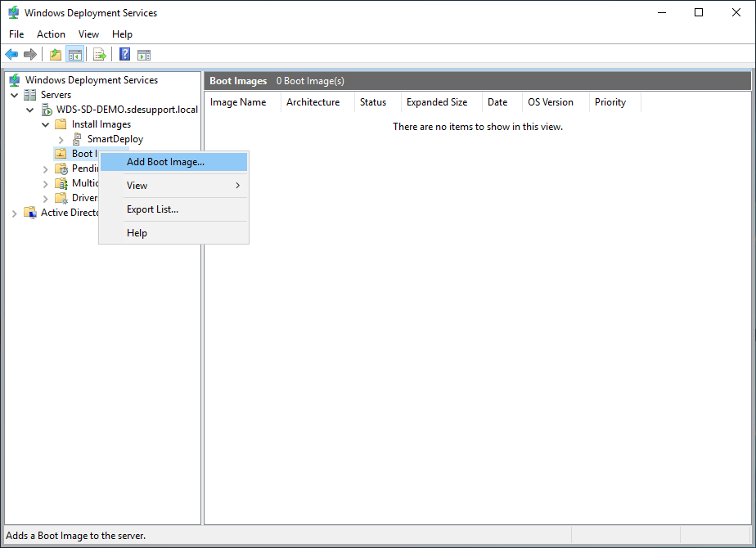The width and height of the screenshot is (756, 548).
Task: Sort by OS Version column header
Action: (556, 102)
